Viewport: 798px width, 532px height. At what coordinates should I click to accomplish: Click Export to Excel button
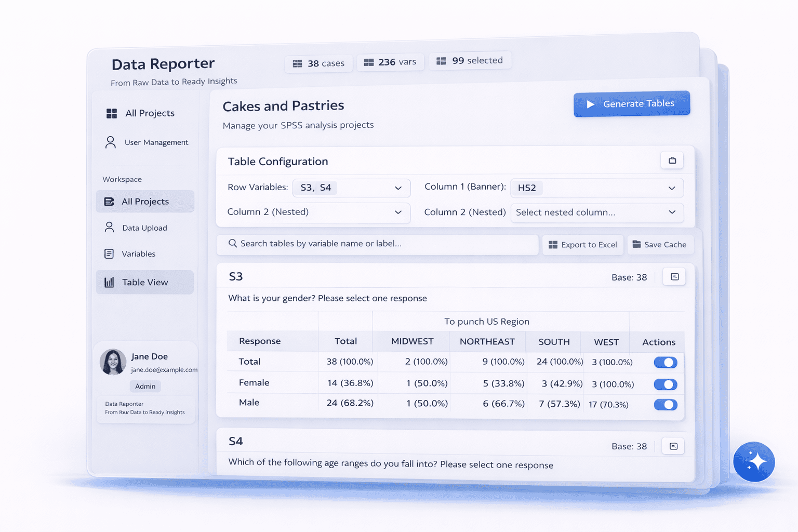583,245
